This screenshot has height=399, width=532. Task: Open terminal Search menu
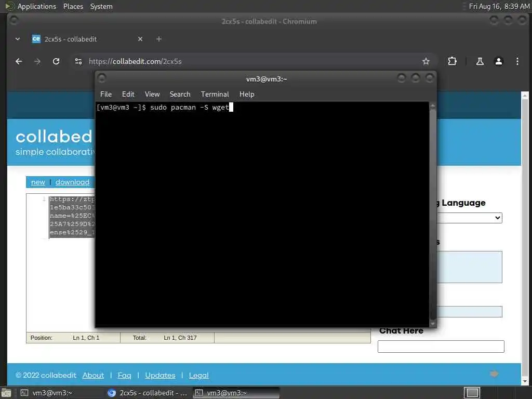pyautogui.click(x=180, y=95)
